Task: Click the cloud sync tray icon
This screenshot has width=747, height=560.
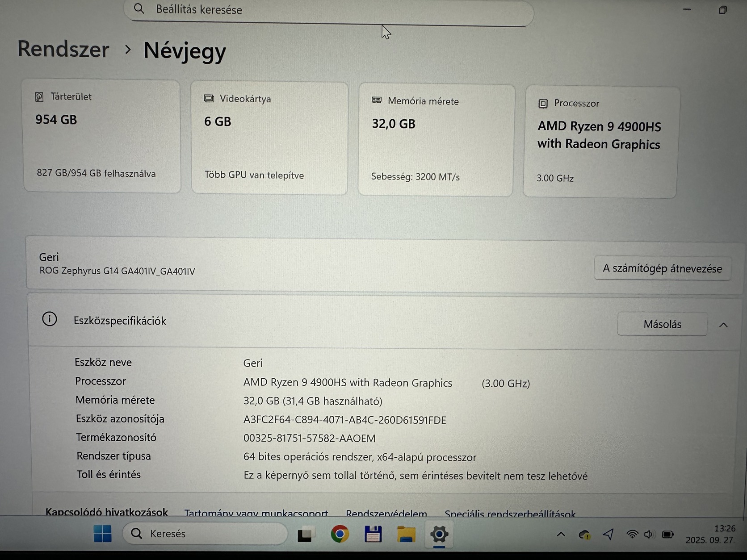Action: [584, 535]
